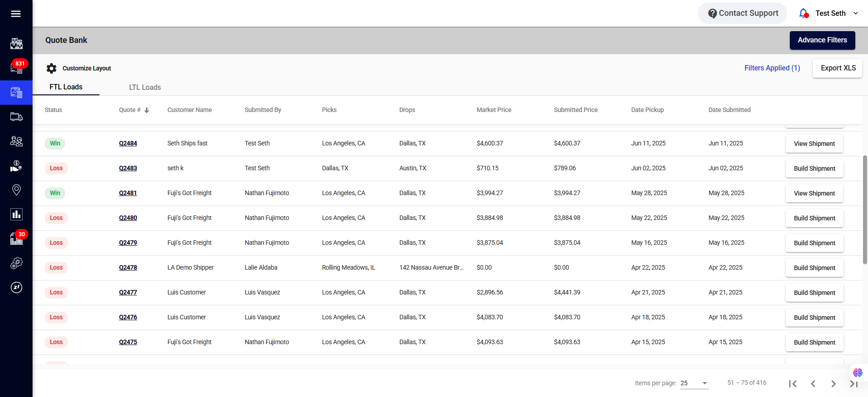Switch to the LTL Loads tab

pyautogui.click(x=145, y=87)
